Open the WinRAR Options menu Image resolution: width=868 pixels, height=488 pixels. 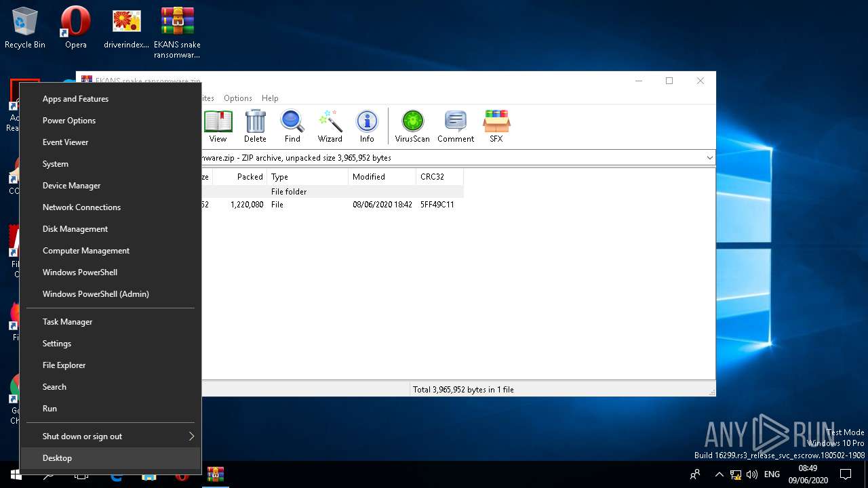237,98
